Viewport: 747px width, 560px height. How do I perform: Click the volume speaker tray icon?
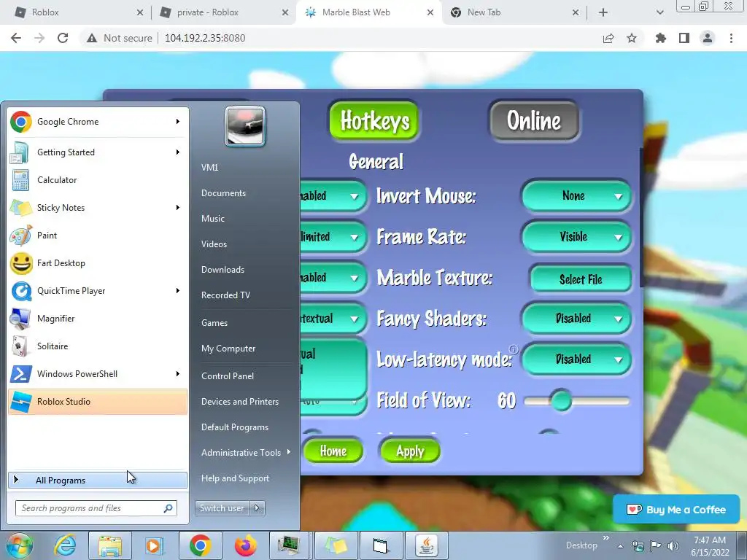click(673, 545)
